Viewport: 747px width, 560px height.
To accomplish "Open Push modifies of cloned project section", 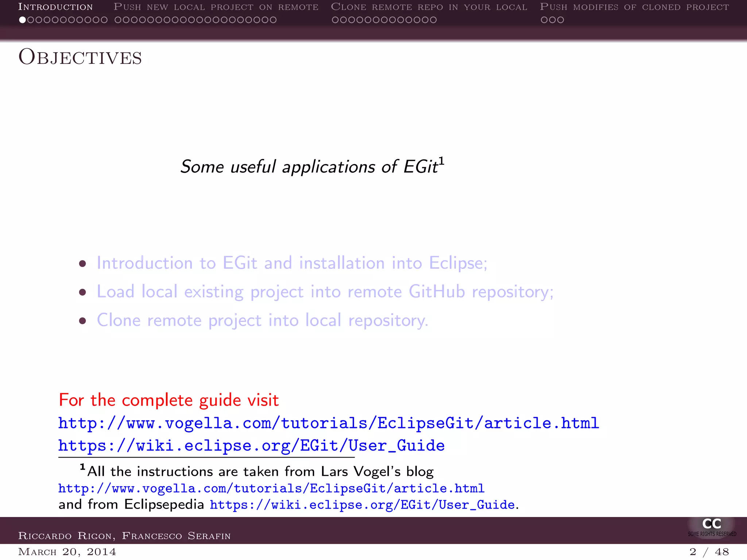I will 634,7.
